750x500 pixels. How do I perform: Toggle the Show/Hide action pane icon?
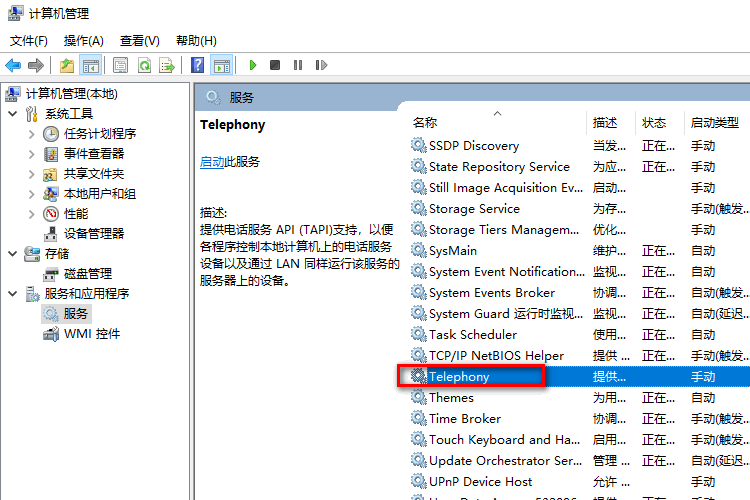pos(222,65)
